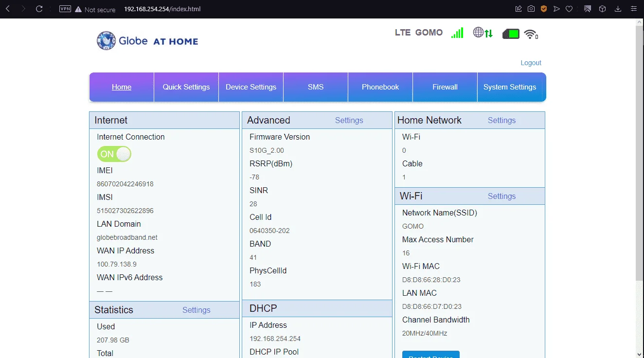
Task: Click the LAN MAC D8:D8:66:D7:D0:23
Action: click(432, 306)
